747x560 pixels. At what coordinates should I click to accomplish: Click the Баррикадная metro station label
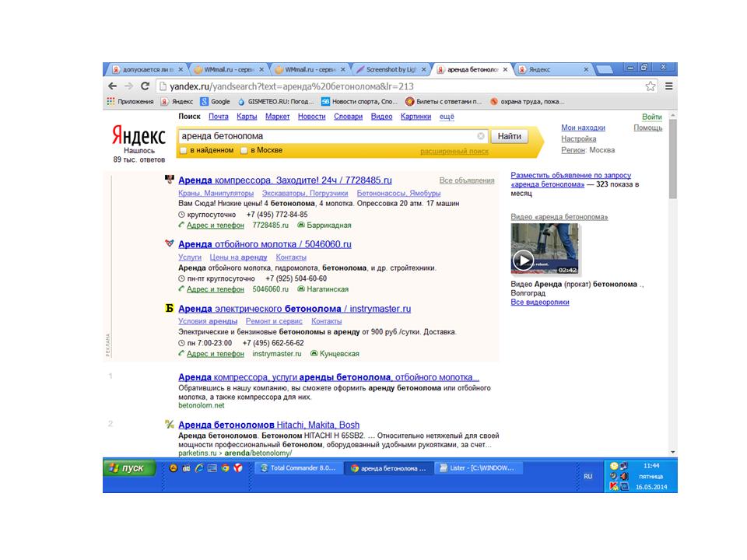click(x=328, y=226)
